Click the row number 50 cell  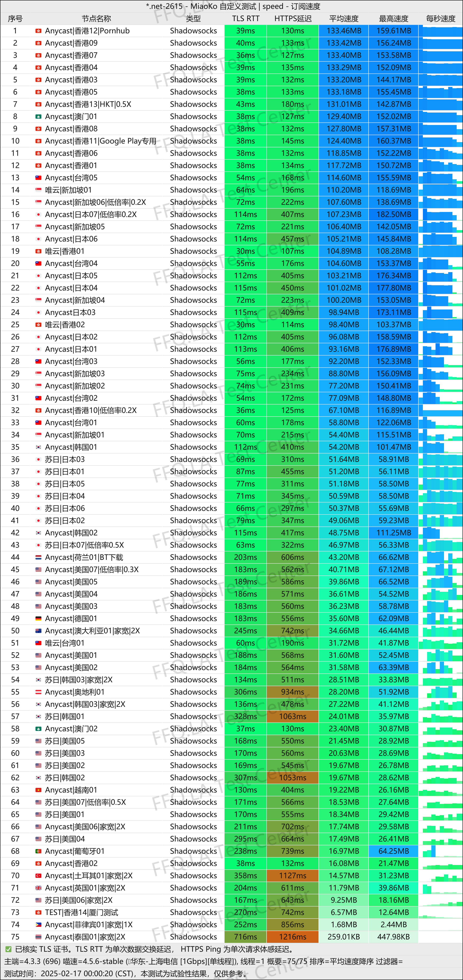tap(15, 631)
